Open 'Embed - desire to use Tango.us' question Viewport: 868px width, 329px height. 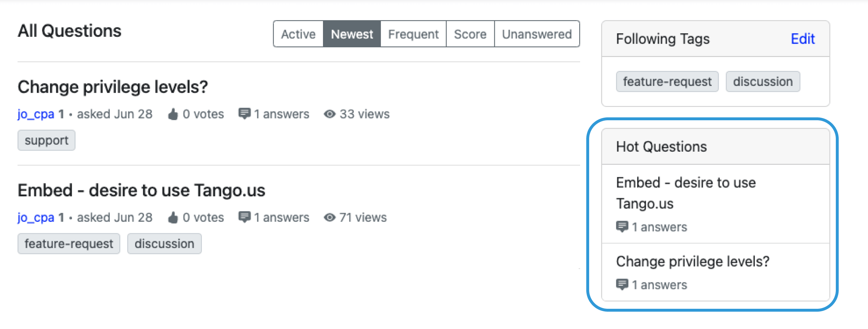coord(141,190)
